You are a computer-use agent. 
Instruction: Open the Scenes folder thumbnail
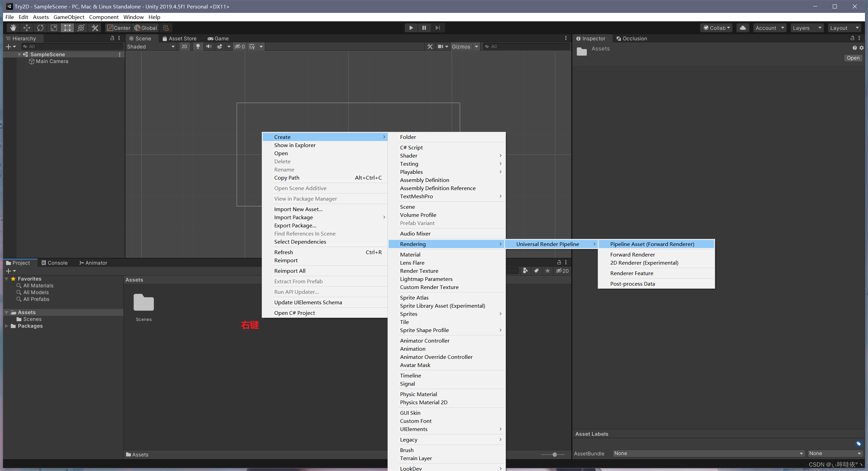pyautogui.click(x=144, y=302)
